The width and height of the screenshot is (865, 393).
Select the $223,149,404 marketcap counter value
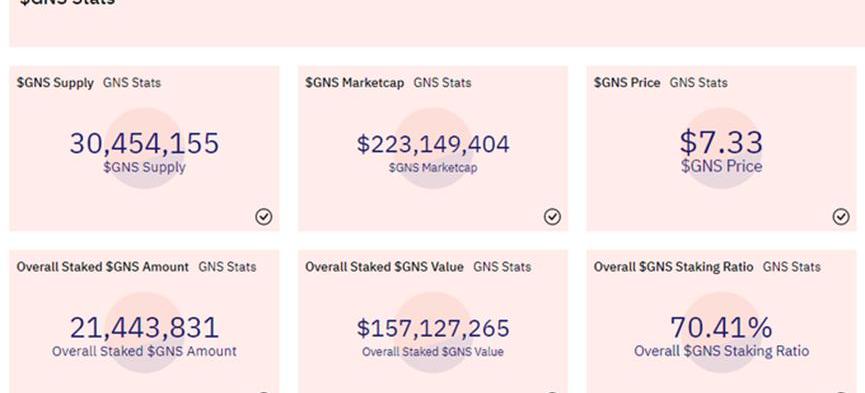[433, 144]
